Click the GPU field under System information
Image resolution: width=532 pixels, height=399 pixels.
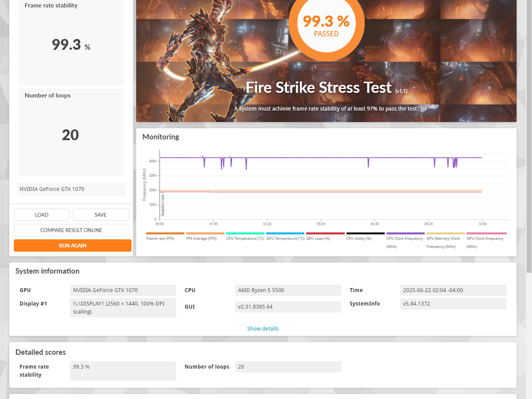(123, 290)
